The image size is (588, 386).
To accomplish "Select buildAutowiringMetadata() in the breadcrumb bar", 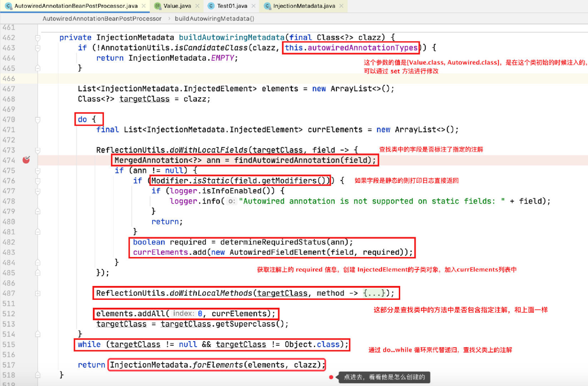I will pos(215,19).
